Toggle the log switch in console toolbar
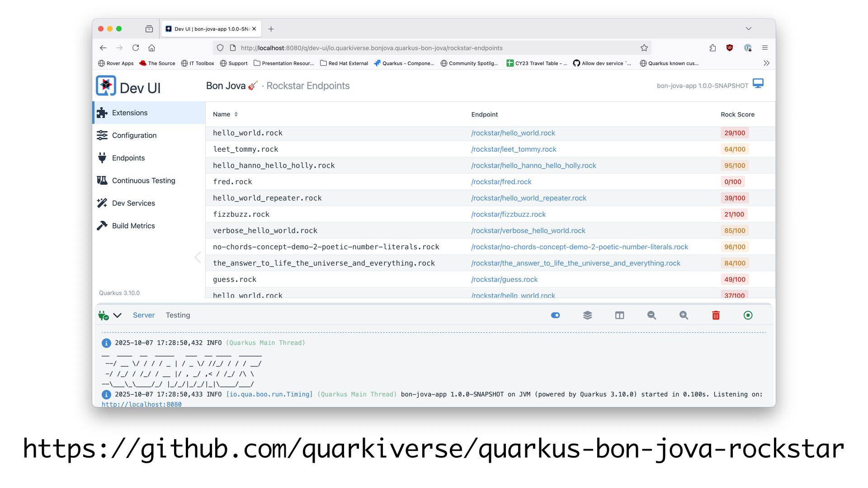 click(555, 315)
